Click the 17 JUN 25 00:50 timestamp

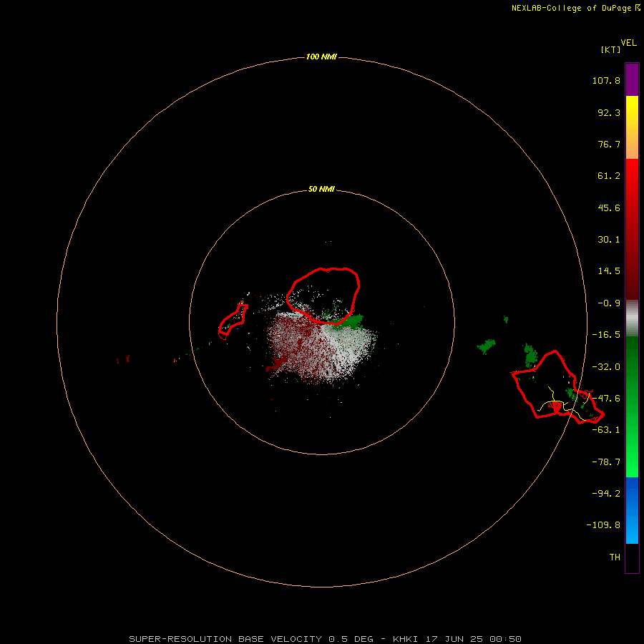tap(474, 639)
